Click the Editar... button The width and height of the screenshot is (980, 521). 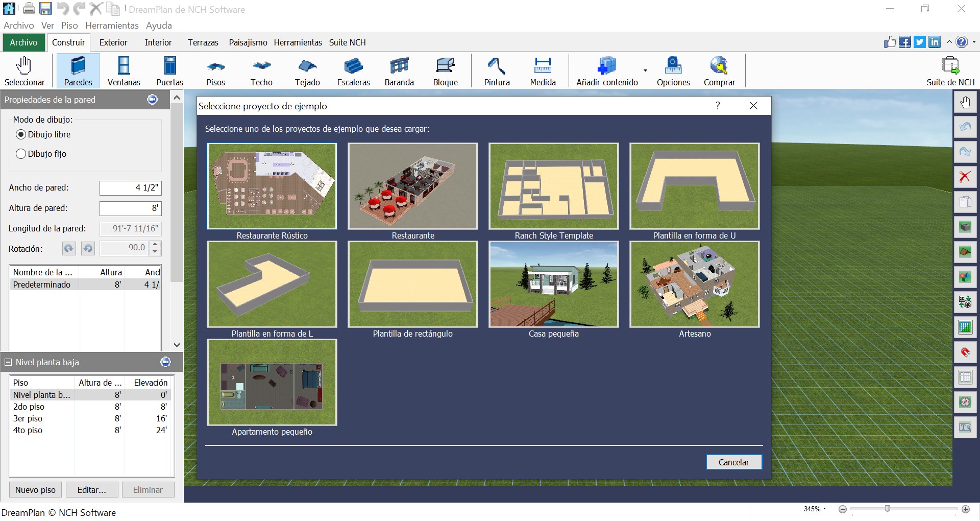pyautogui.click(x=92, y=490)
